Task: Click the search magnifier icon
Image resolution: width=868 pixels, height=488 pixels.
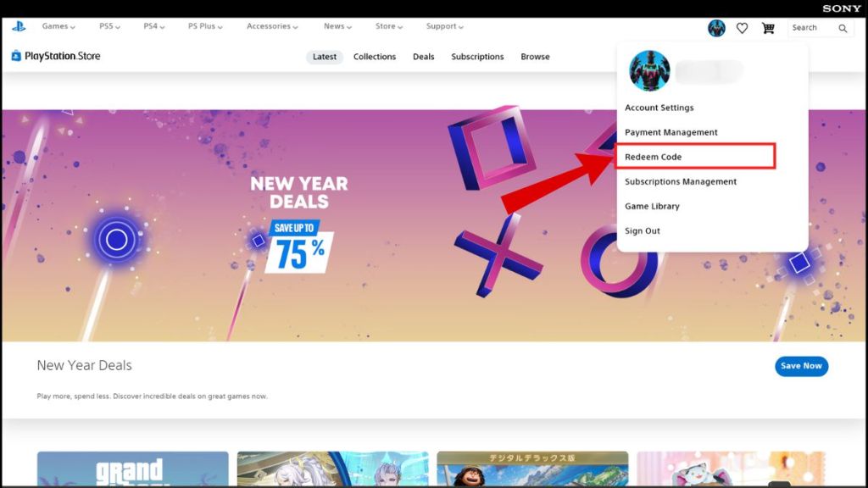Action: 843,28
